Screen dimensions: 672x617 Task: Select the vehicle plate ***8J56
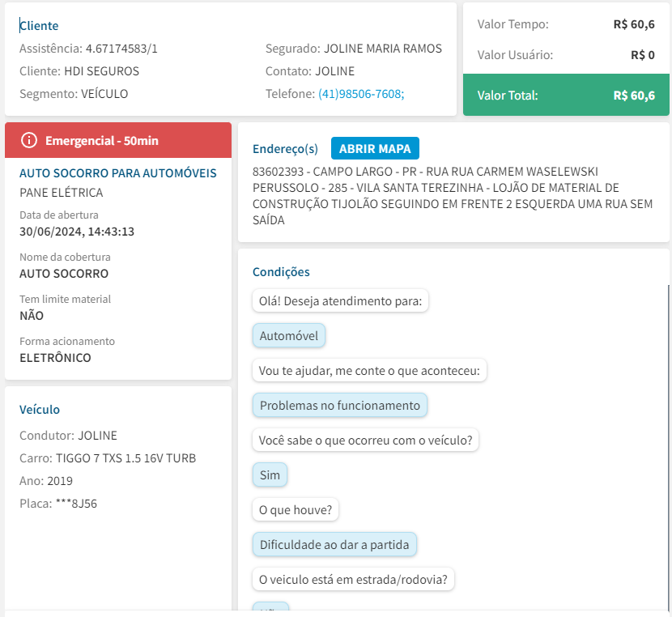pos(76,504)
